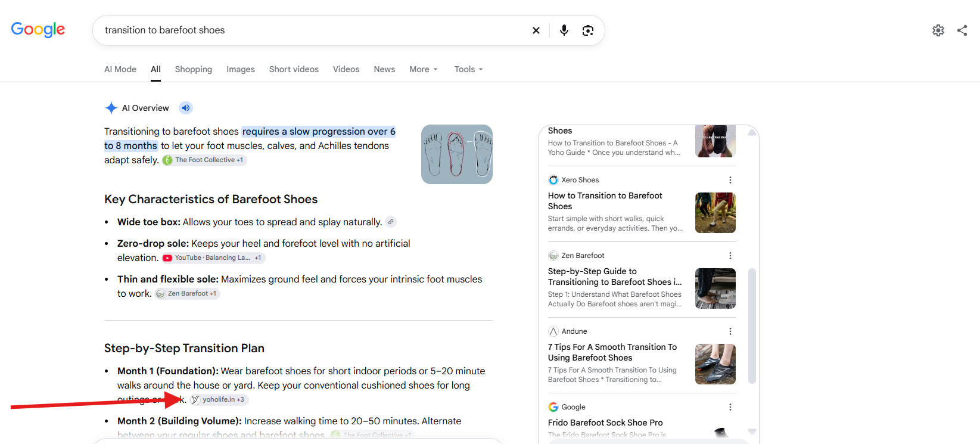Open more options for the Xero Shoes result
The height and width of the screenshot is (444, 980).
(x=730, y=180)
